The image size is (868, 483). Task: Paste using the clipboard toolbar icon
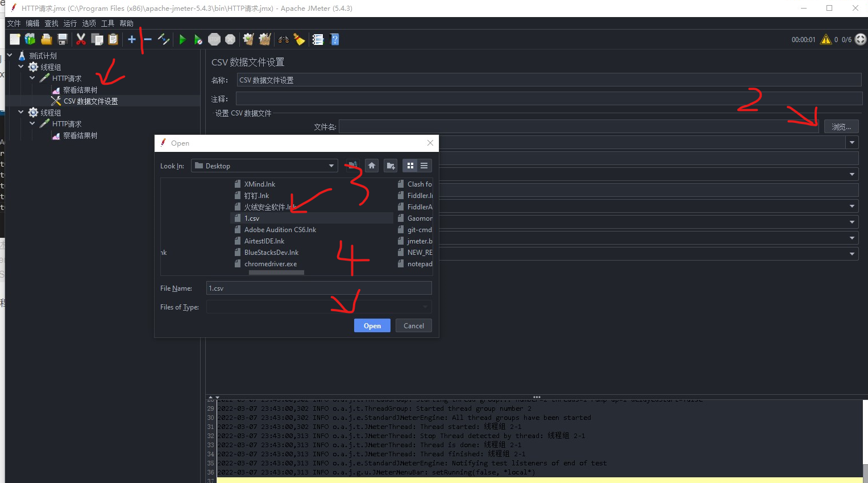[x=113, y=39]
